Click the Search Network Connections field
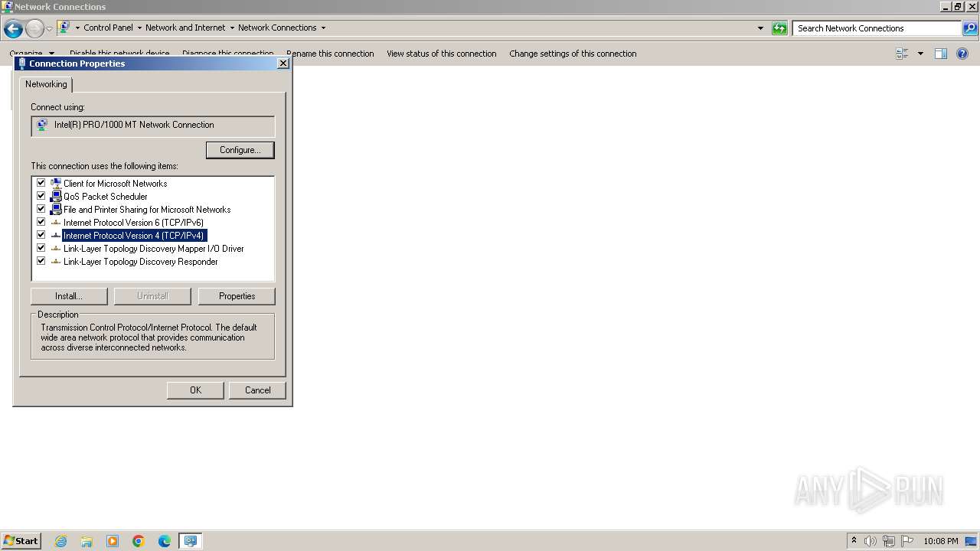 tap(877, 28)
